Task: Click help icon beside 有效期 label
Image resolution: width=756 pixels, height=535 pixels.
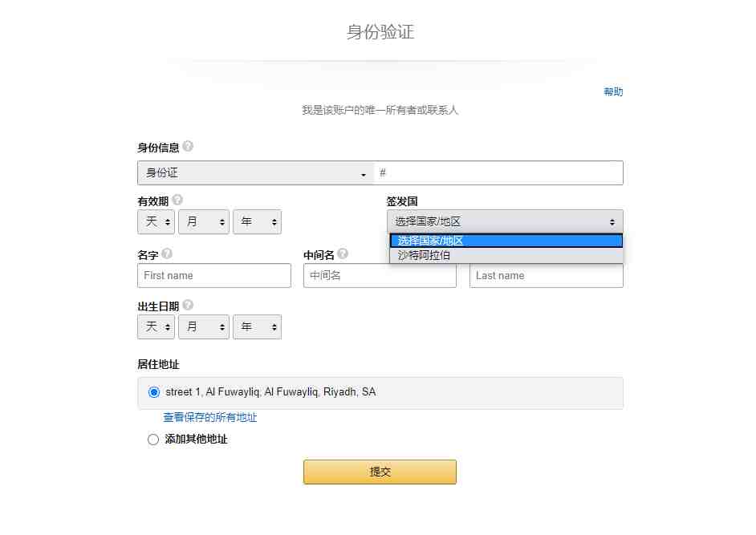Action: click(177, 200)
